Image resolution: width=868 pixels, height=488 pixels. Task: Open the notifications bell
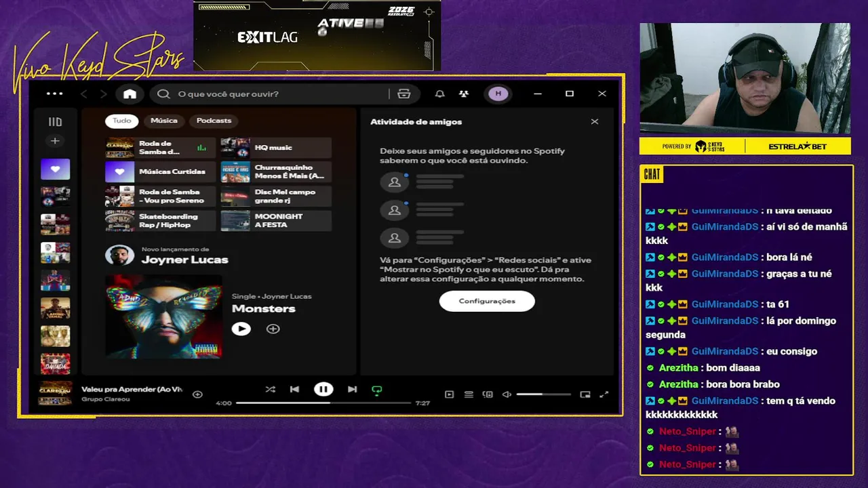[439, 94]
